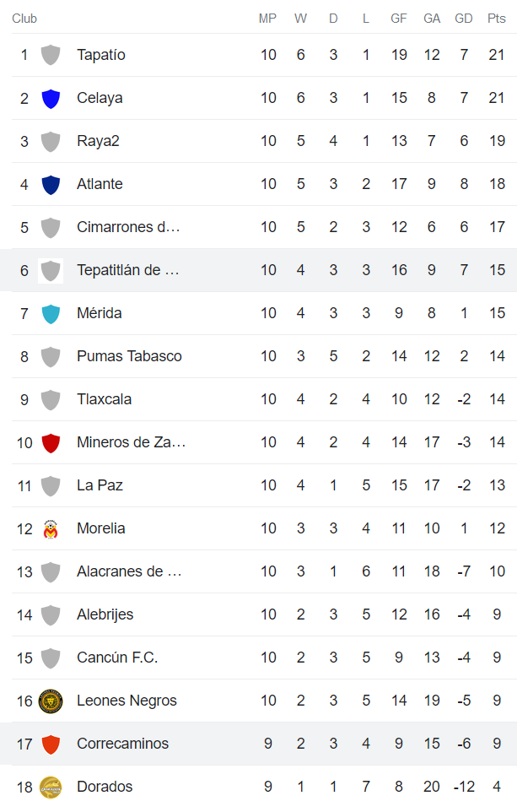This screenshot has height=812, width=517.
Task: Click the Correcaminos orange crest
Action: [x=51, y=744]
